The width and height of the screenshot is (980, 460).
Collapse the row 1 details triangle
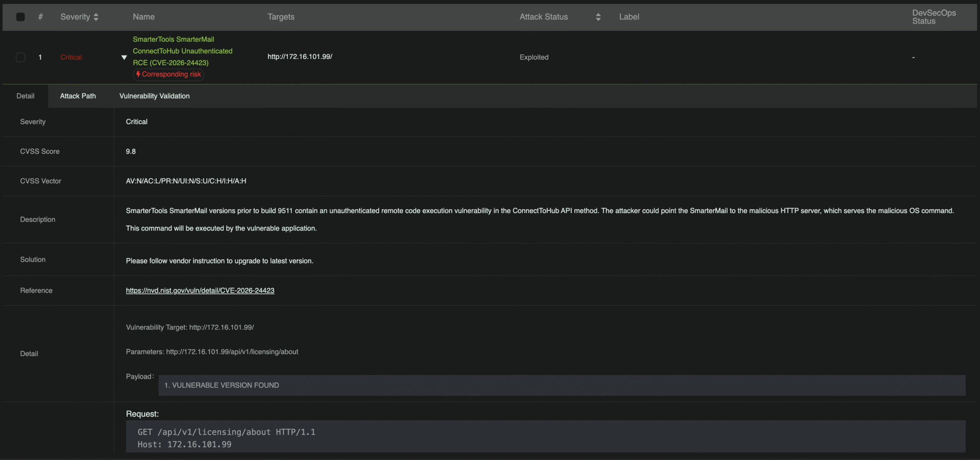pyautogui.click(x=124, y=57)
